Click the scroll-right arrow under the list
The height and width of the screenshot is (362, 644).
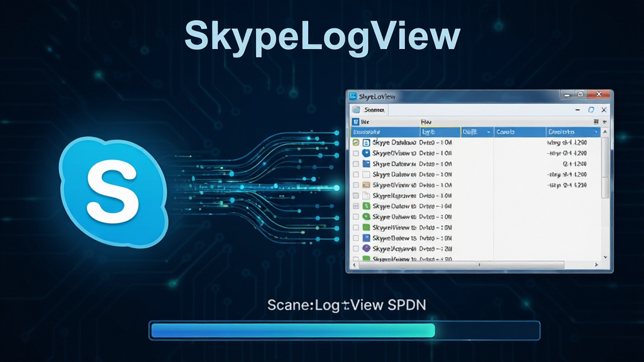[596, 265]
